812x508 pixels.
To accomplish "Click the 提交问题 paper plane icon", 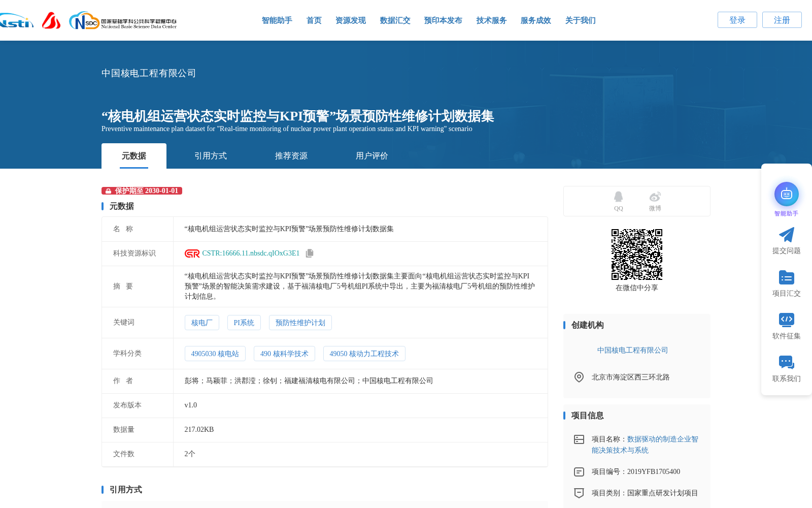I will pos(787,235).
